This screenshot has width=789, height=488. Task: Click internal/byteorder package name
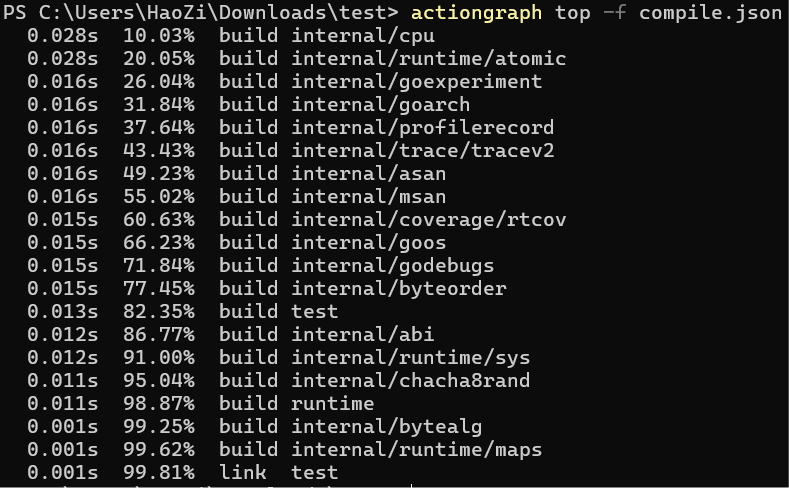(399, 289)
